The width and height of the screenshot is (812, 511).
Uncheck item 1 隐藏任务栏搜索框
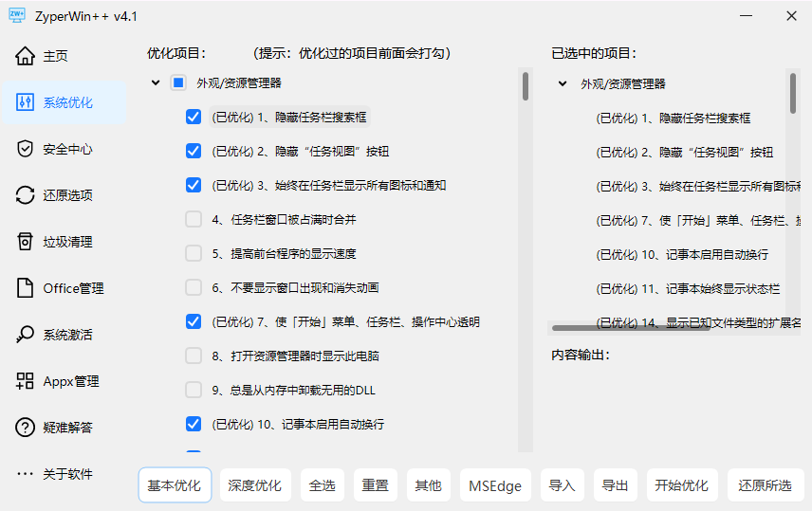pos(194,117)
